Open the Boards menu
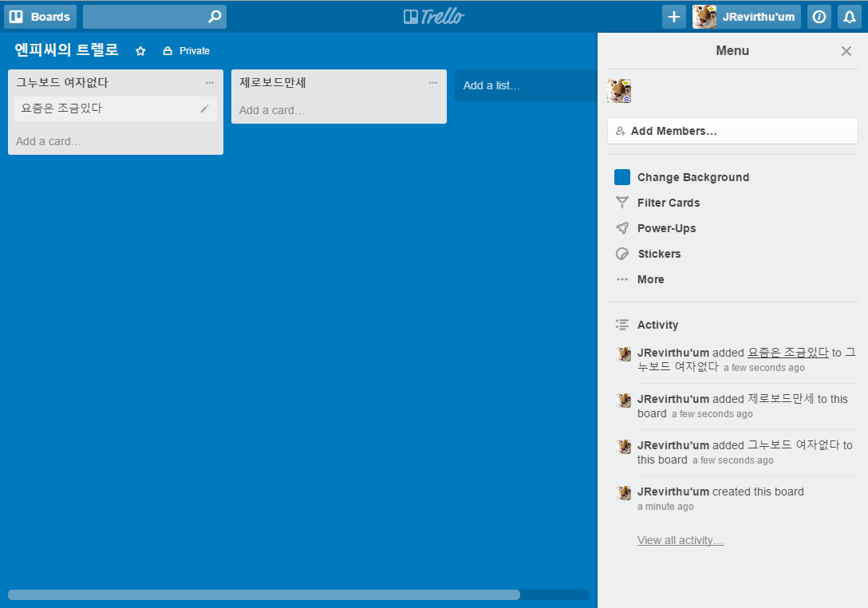This screenshot has width=868, height=608. click(40, 17)
